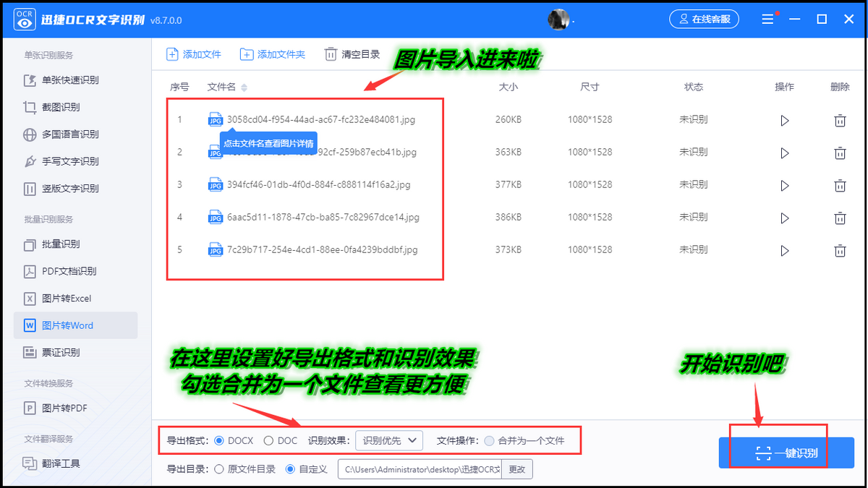This screenshot has width=868, height=488.
Task: Start recognition for the 363KB file
Action: 785,153
